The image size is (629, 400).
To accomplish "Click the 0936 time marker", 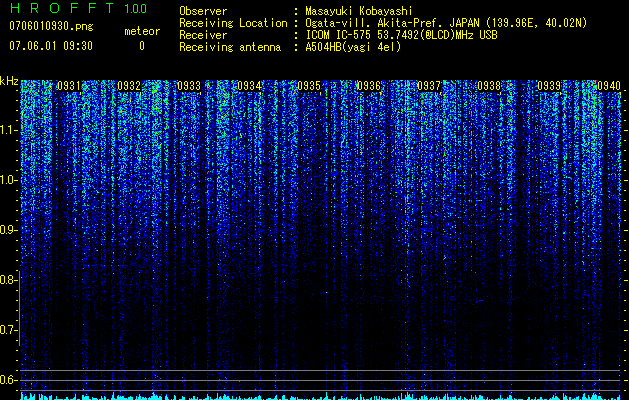I will click(x=369, y=86).
